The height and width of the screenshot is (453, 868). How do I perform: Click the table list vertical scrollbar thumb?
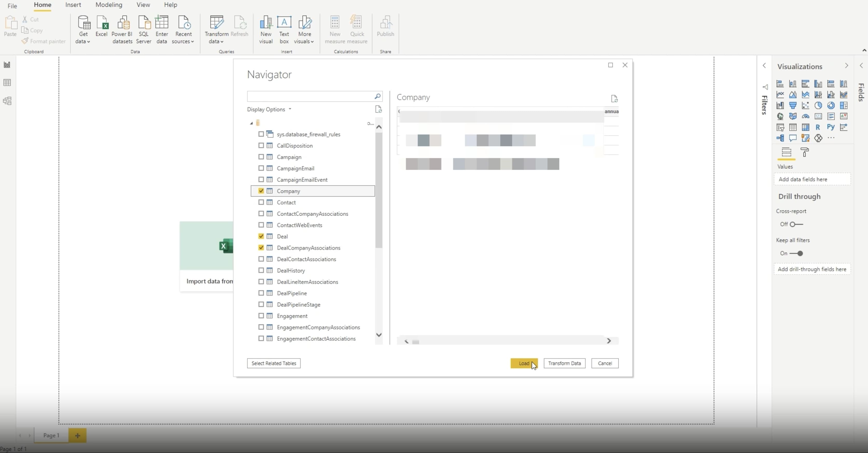(x=379, y=191)
